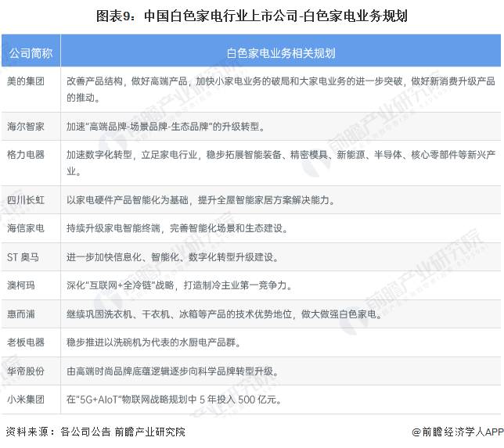
Task: Click the plan text starting 继续巩固洗衣机
Action: (x=225, y=314)
